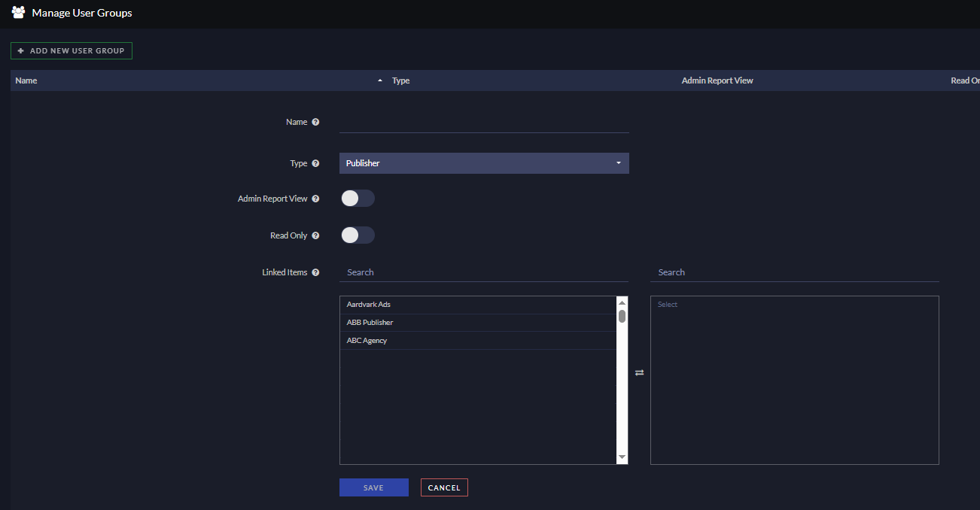Click the Add New User Group button
Image resolution: width=980 pixels, height=510 pixels.
(x=72, y=50)
